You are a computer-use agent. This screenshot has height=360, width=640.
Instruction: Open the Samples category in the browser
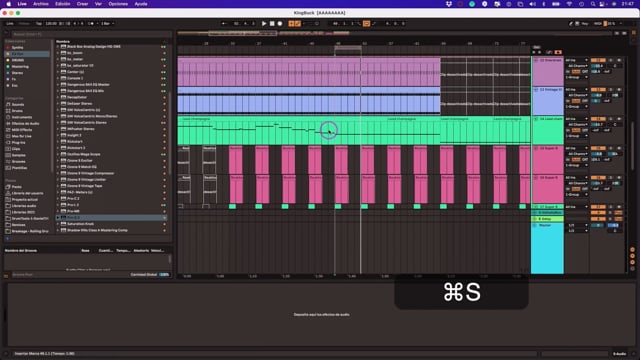coord(18,155)
